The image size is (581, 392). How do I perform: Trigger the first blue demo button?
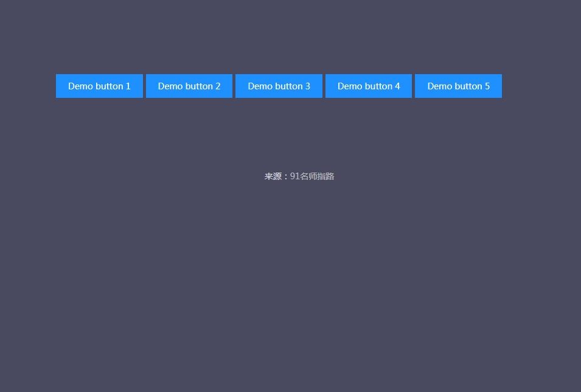99,86
